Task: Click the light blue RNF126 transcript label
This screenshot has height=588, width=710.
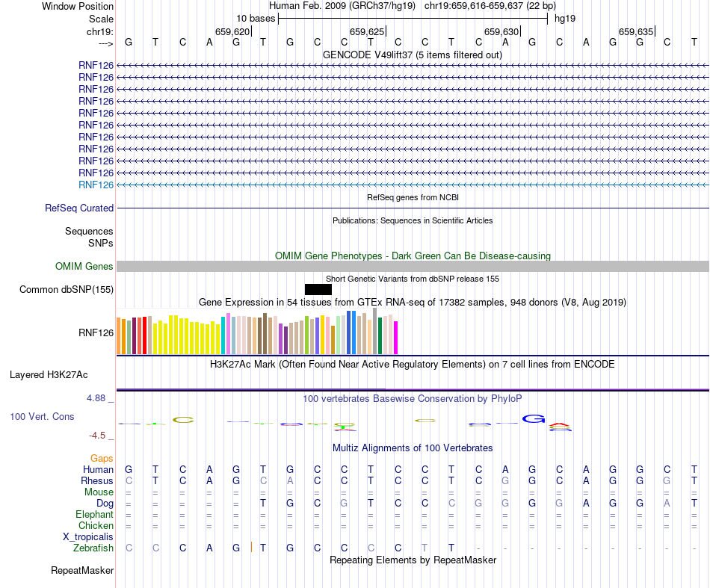Action: tap(96, 185)
